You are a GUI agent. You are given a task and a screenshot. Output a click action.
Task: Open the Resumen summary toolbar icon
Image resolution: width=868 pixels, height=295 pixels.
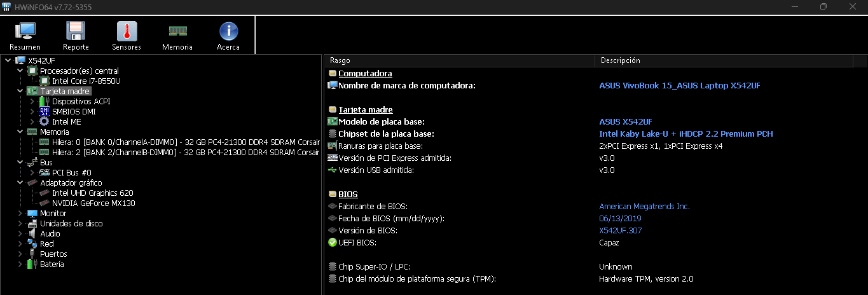click(x=25, y=31)
